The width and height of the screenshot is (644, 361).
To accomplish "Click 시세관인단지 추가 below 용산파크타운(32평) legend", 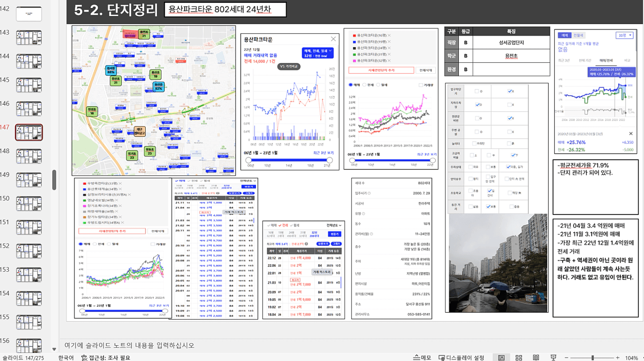I will point(381,70).
